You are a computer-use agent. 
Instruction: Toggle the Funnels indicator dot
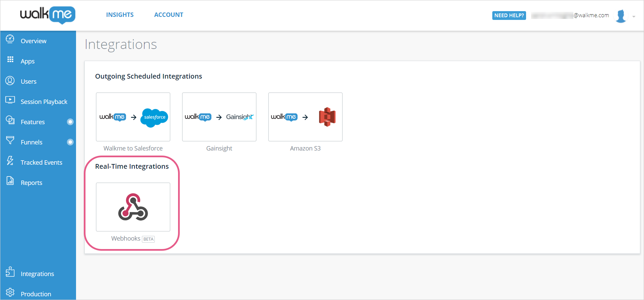tap(70, 142)
